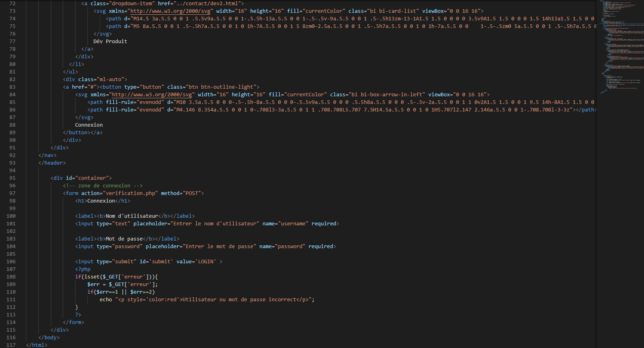Select line number 106 in the gutter

coord(11,262)
